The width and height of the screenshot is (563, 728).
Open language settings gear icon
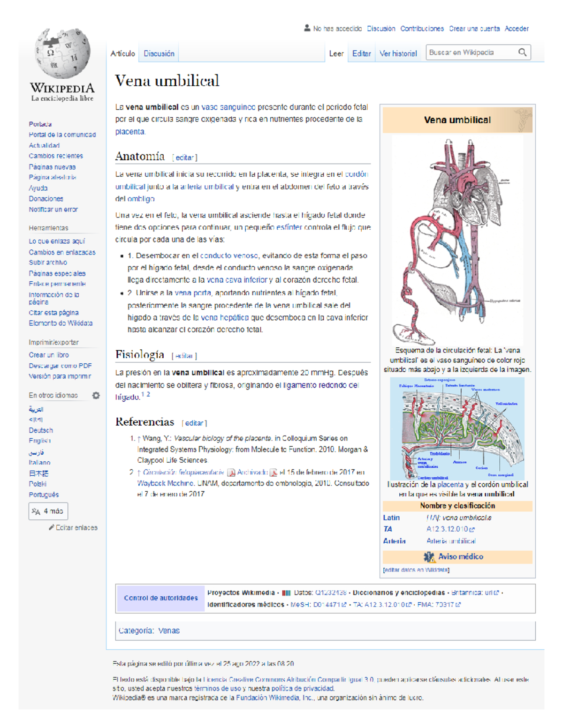pos(96,396)
